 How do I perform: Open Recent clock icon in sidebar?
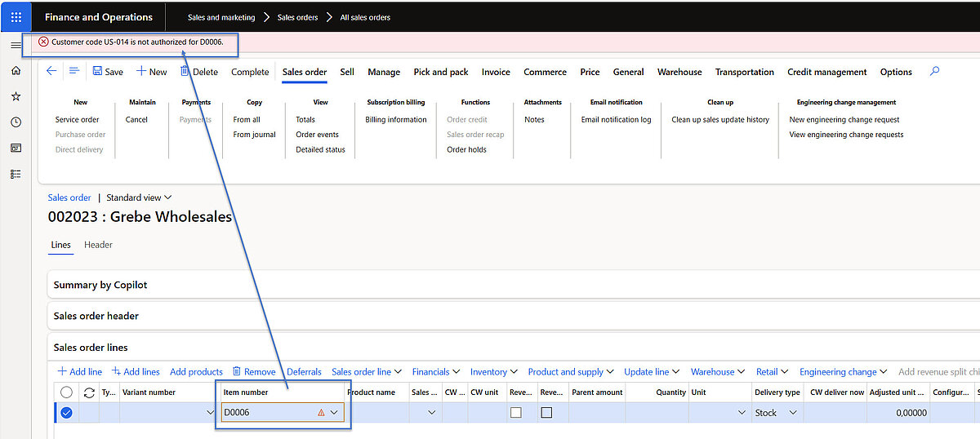pos(16,122)
